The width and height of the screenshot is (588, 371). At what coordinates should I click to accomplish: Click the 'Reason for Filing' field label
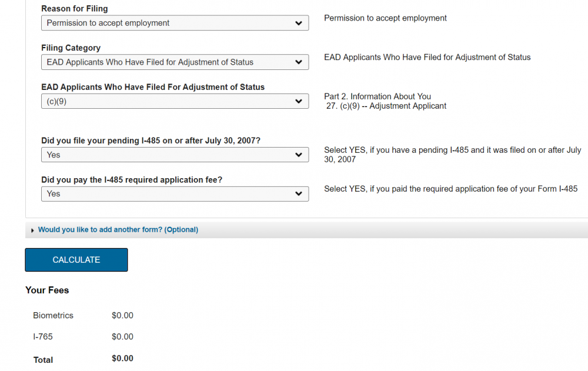(x=74, y=9)
